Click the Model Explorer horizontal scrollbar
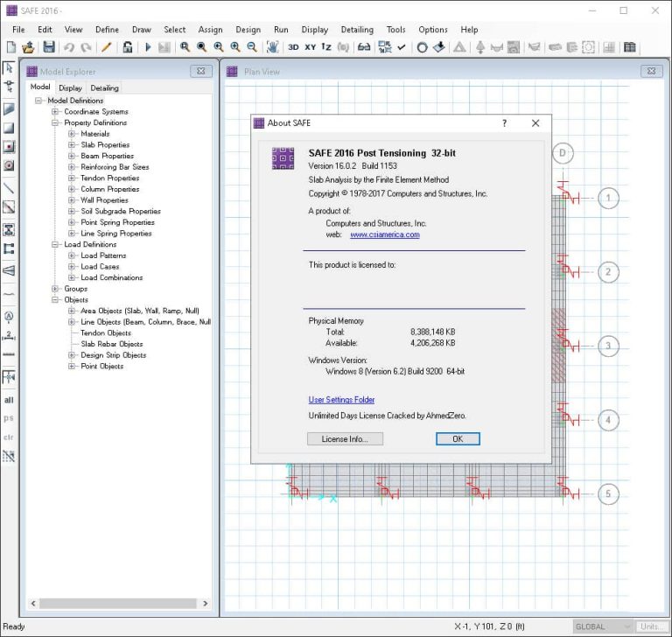This screenshot has height=637, width=672. (118, 603)
